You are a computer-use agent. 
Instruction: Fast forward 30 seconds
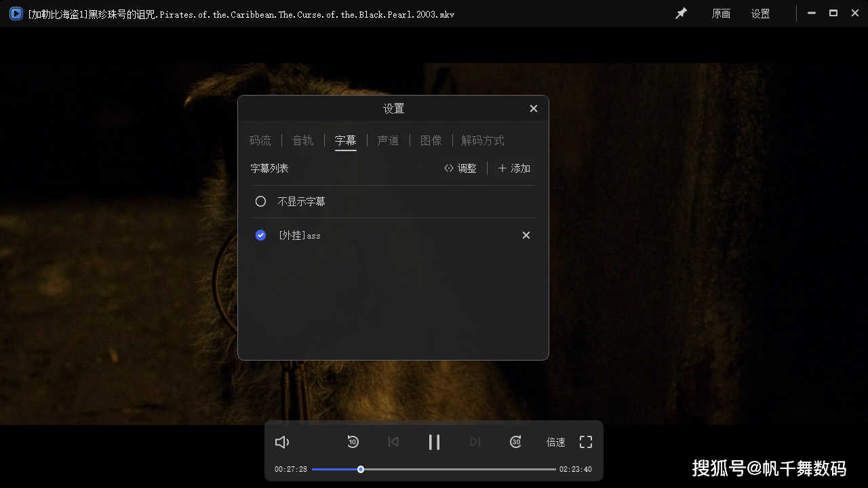tap(515, 442)
